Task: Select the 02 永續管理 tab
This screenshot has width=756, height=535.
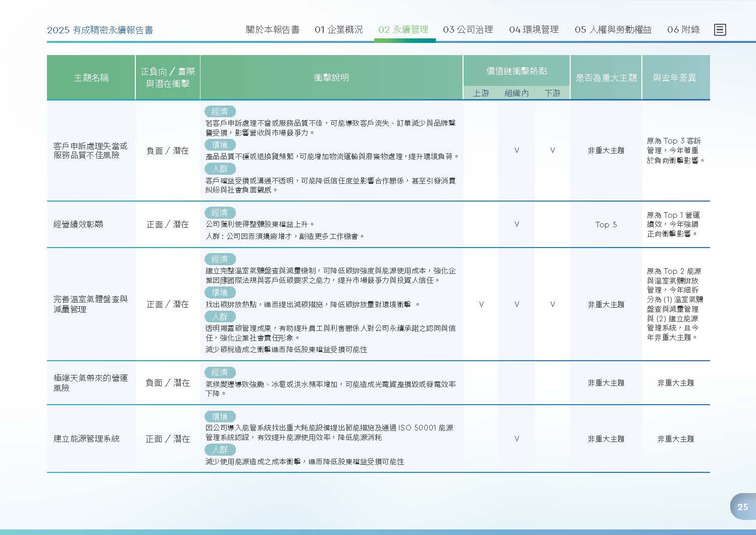Action: [x=404, y=30]
